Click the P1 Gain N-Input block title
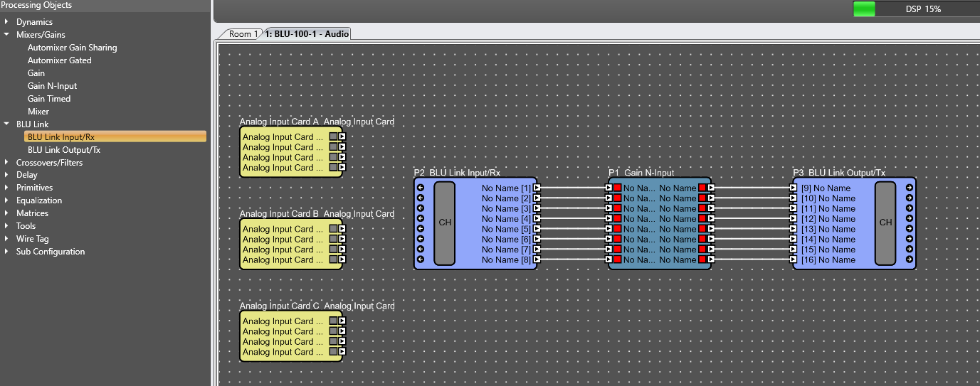Image resolution: width=980 pixels, height=386 pixels. pyautogui.click(x=641, y=173)
